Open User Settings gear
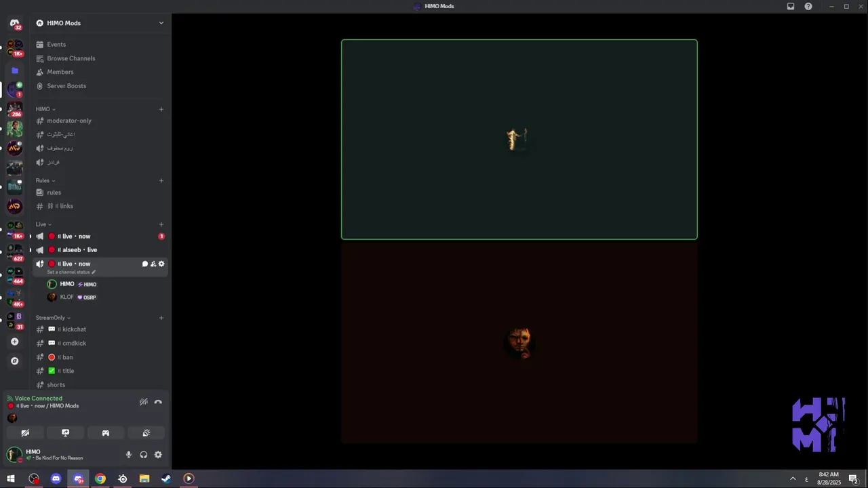 [x=158, y=455]
